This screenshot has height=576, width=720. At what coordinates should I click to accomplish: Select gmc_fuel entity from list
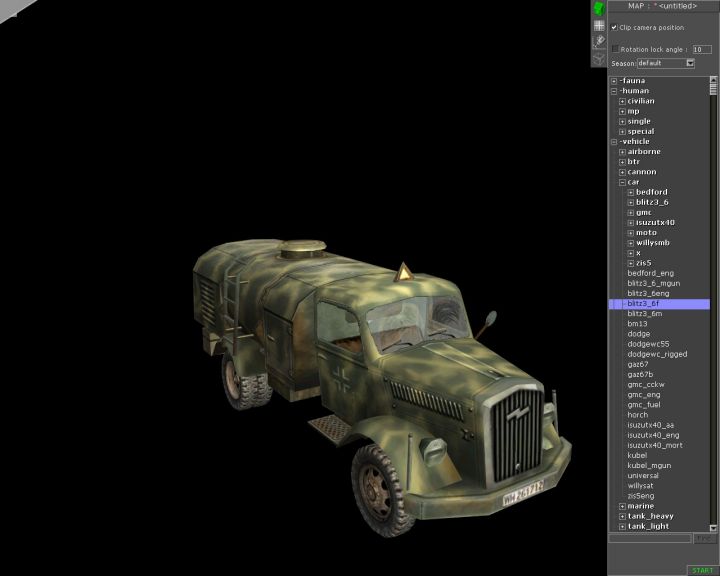645,404
